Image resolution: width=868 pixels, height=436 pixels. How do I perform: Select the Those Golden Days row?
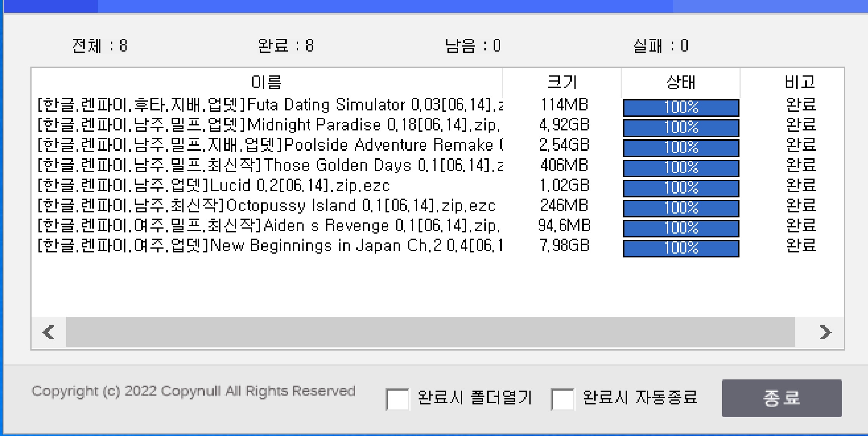pos(269,165)
